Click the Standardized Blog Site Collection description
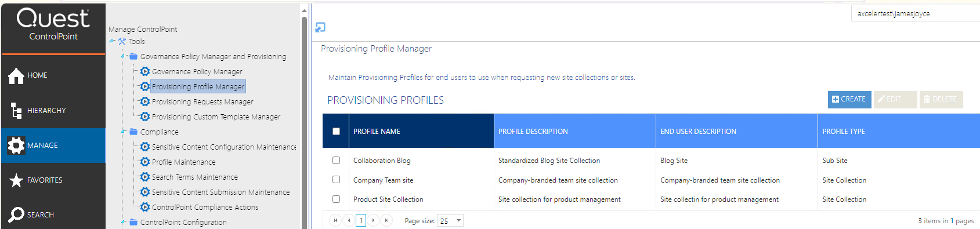Screen dimensions: 980x229 tap(549, 161)
